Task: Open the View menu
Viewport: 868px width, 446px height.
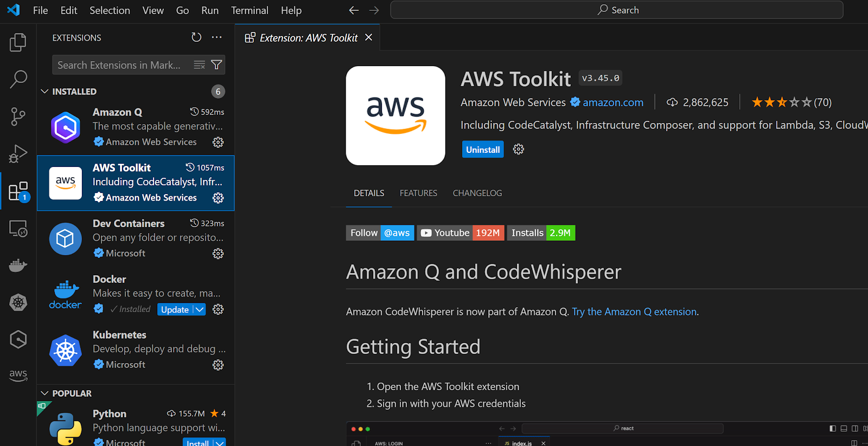Action: click(153, 10)
